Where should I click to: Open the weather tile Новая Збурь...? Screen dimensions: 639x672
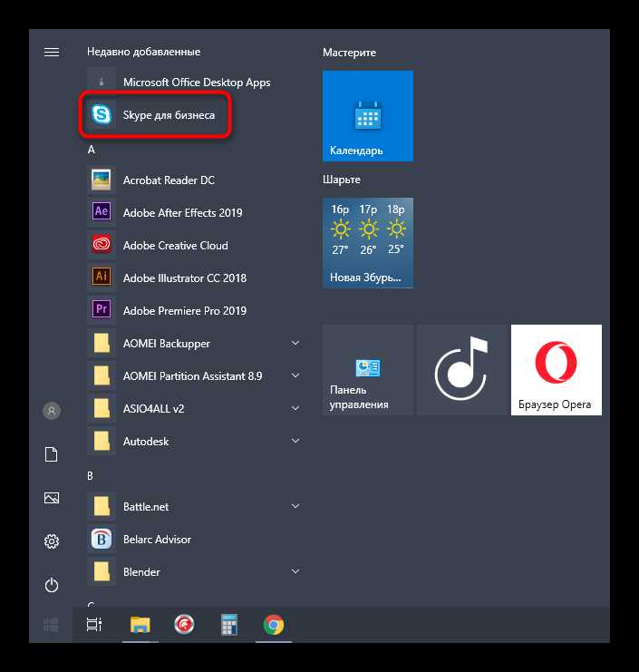(368, 242)
